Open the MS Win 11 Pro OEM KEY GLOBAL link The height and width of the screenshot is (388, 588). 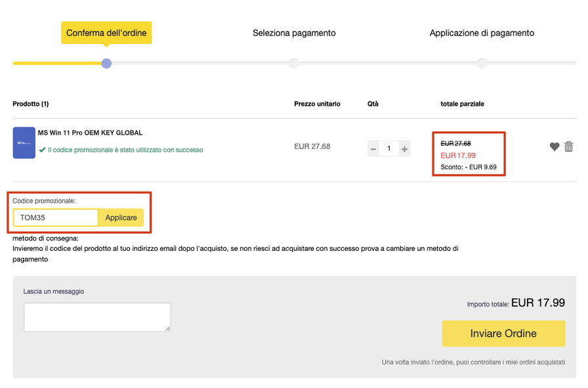90,133
